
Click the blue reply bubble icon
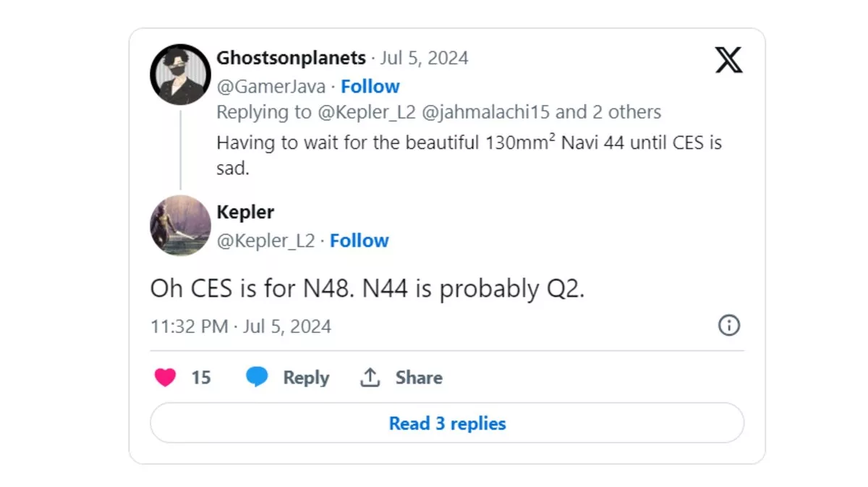coord(257,377)
